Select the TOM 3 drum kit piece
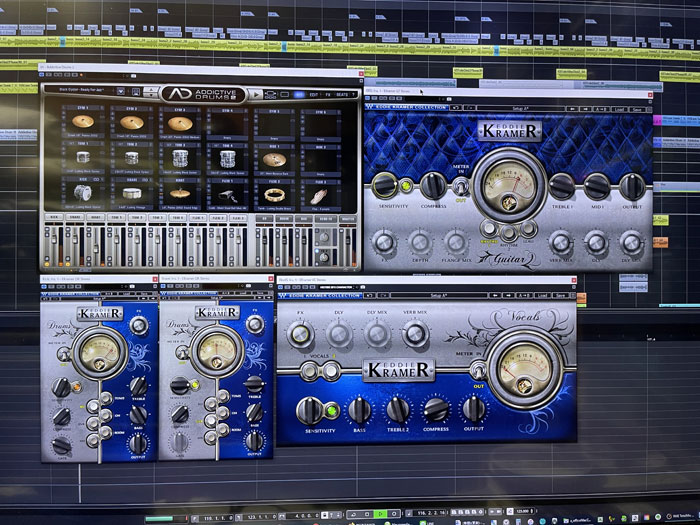The width and height of the screenshot is (700, 525). (x=180, y=158)
